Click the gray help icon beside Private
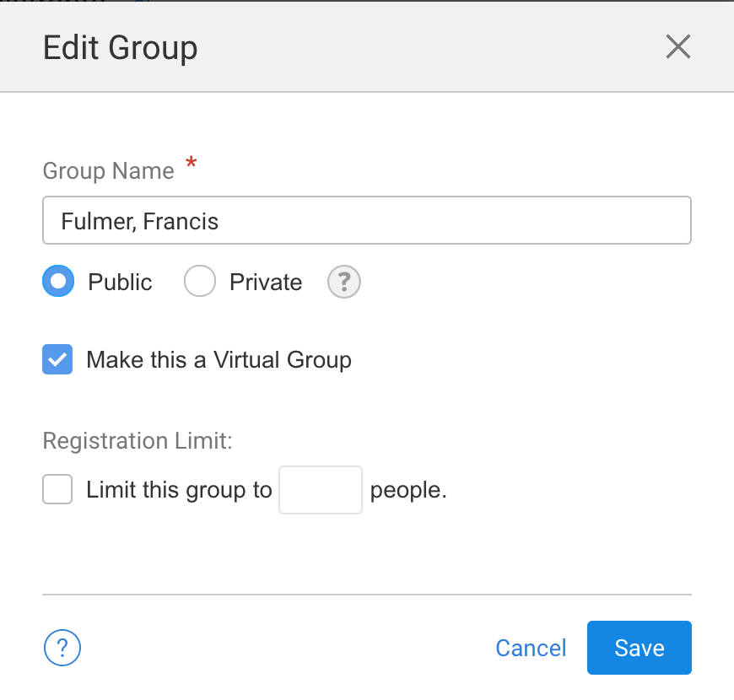734x700 pixels. coord(343,282)
